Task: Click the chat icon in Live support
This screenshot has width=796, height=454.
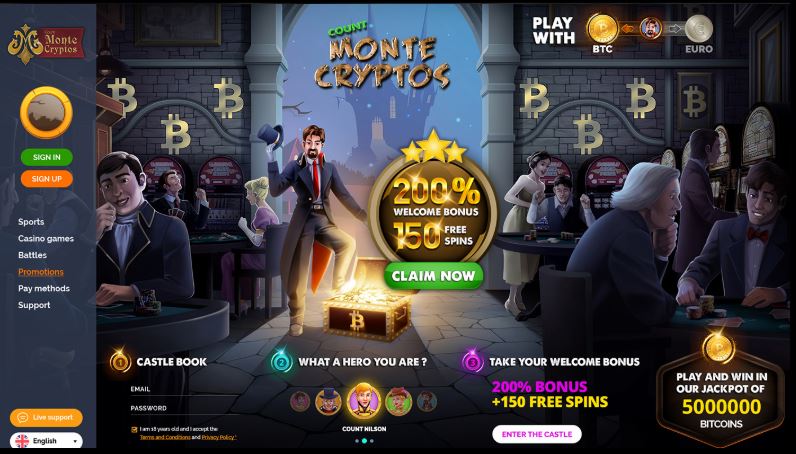Action: coord(22,417)
